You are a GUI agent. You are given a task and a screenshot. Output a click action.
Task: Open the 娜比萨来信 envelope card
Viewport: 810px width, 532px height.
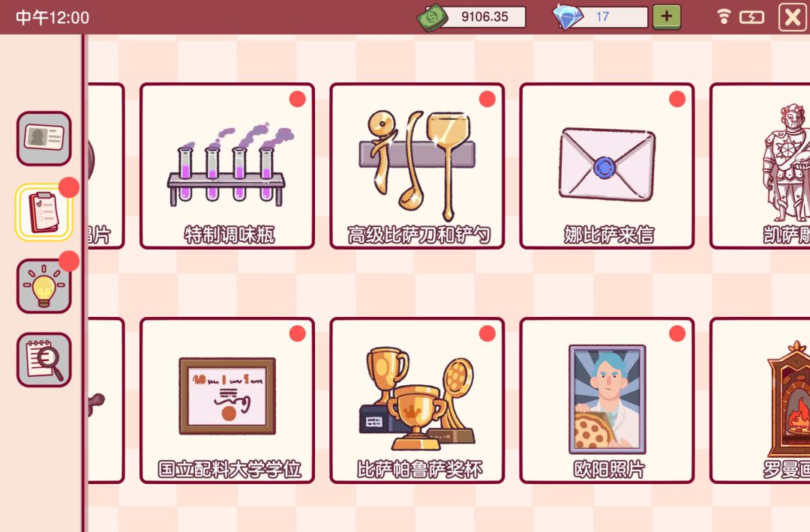(607, 166)
